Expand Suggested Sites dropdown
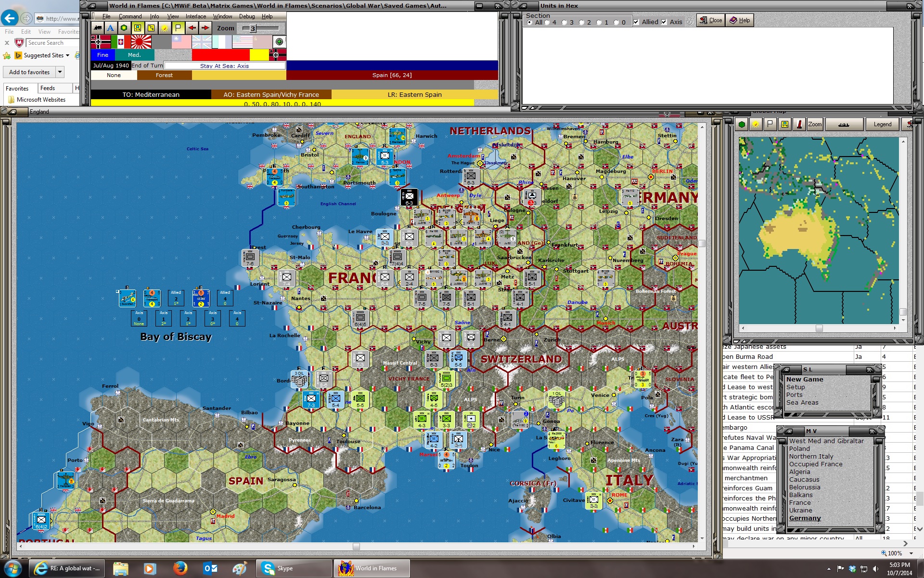 (x=67, y=55)
